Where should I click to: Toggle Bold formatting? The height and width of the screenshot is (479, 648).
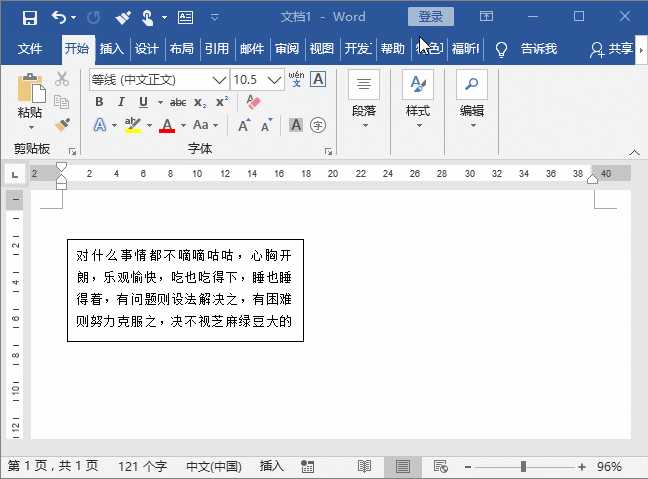pyautogui.click(x=99, y=102)
